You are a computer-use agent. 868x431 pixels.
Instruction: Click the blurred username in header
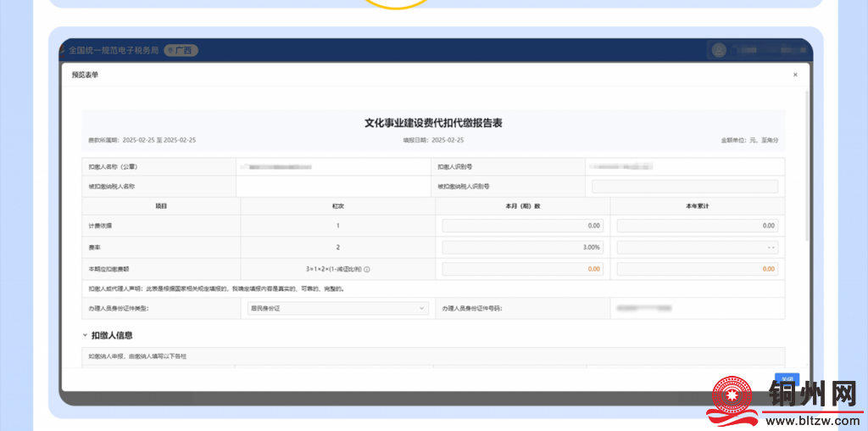(x=763, y=50)
